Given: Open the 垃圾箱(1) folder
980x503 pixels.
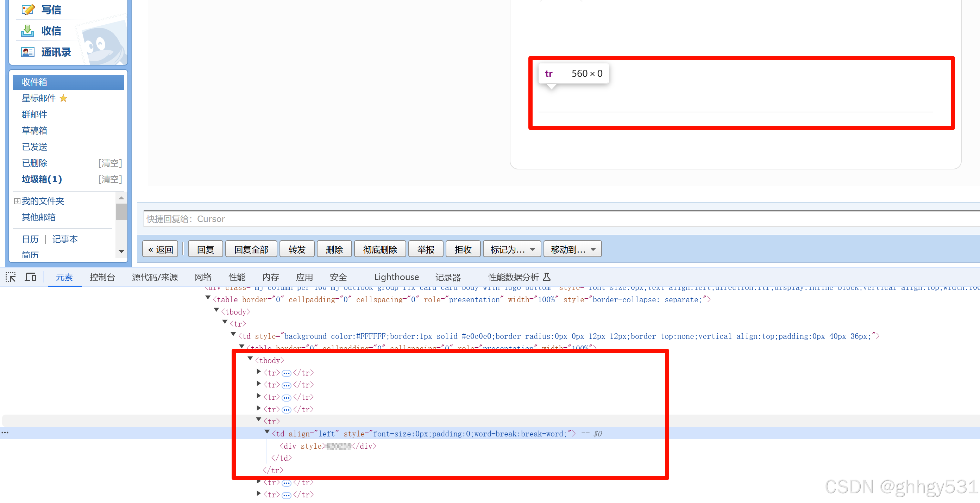Looking at the screenshot, I should pyautogui.click(x=42, y=179).
